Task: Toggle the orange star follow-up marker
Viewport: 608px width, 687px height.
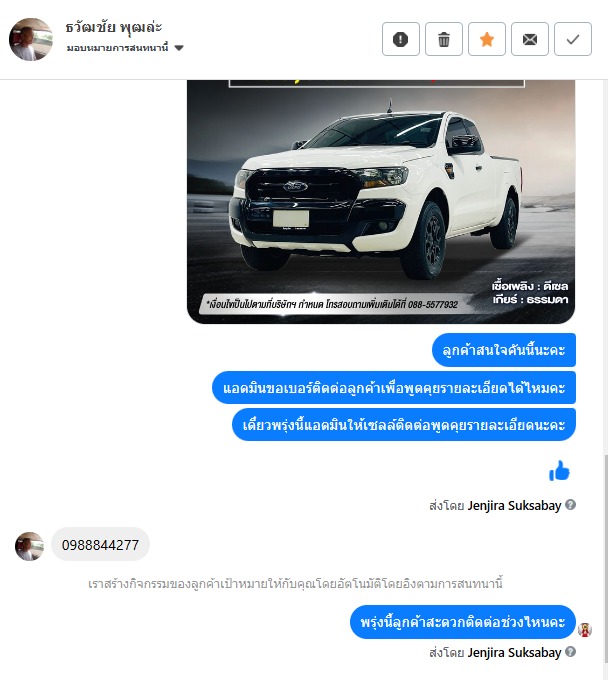Action: pos(487,39)
